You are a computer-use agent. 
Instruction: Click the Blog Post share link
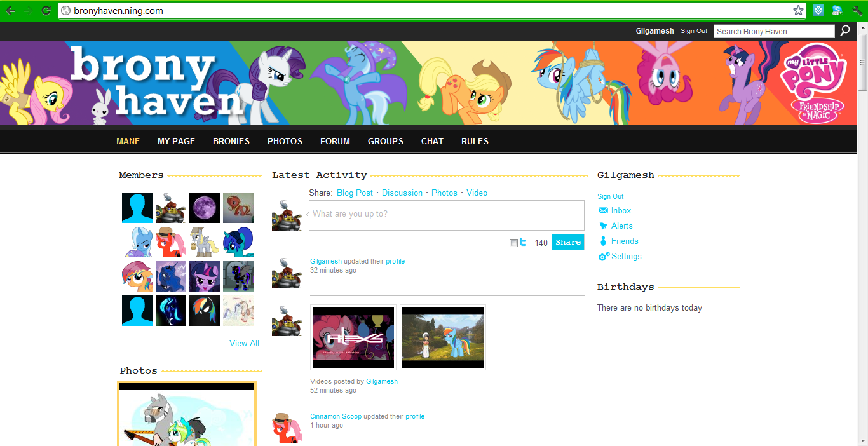coord(355,193)
